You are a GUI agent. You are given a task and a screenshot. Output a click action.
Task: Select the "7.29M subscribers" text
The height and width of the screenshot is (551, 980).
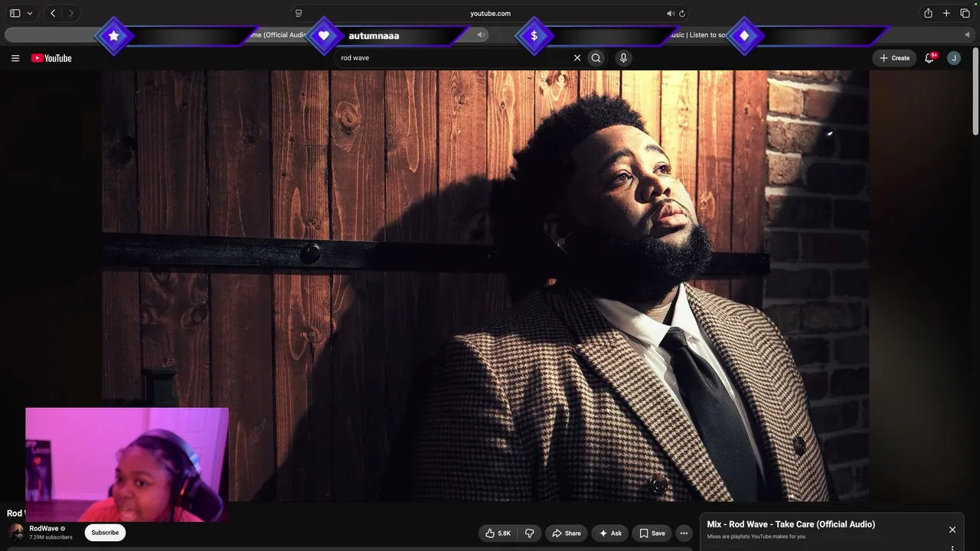click(51, 537)
